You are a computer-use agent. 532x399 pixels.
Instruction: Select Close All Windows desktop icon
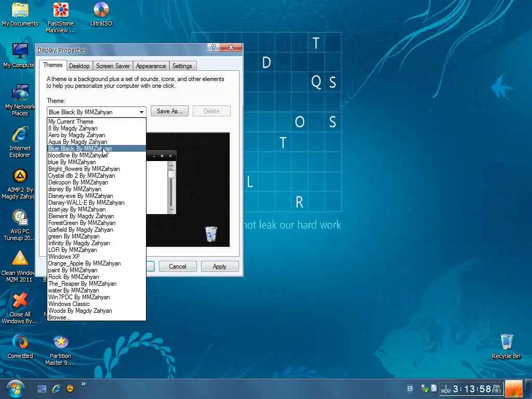(20, 309)
